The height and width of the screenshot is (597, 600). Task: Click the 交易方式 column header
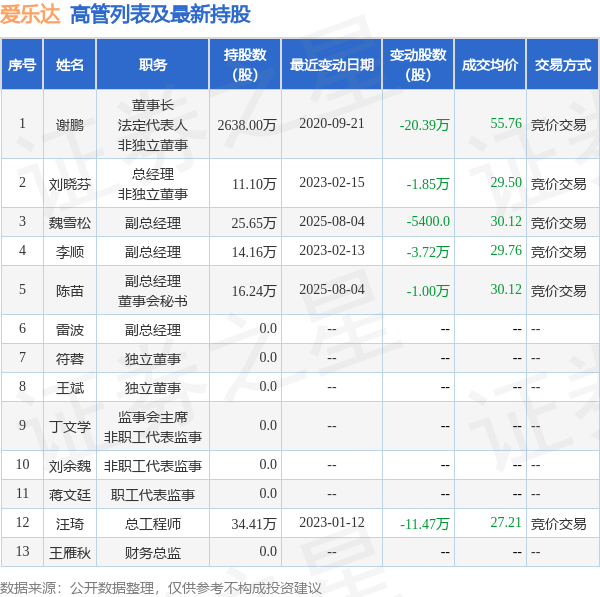pos(562,64)
